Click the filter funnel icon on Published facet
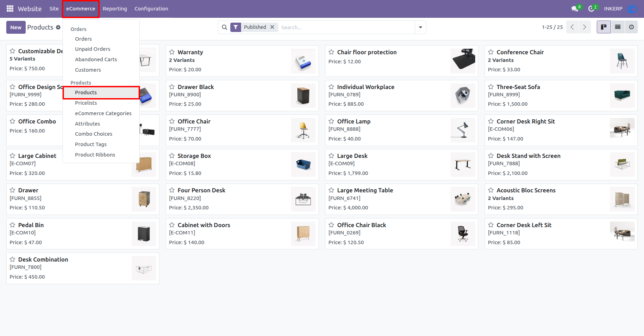This screenshot has height=336, width=644. (236, 27)
